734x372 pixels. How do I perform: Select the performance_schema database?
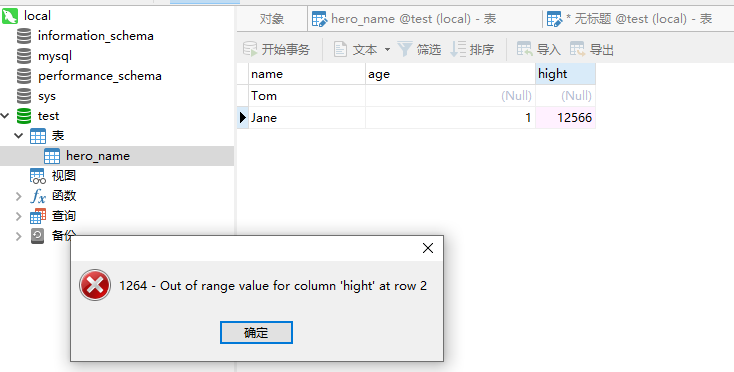click(100, 76)
